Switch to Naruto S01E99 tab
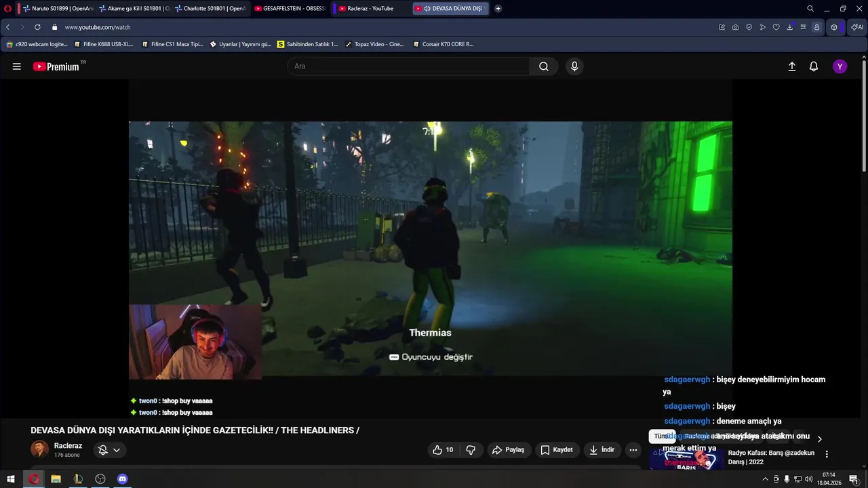 (x=56, y=9)
